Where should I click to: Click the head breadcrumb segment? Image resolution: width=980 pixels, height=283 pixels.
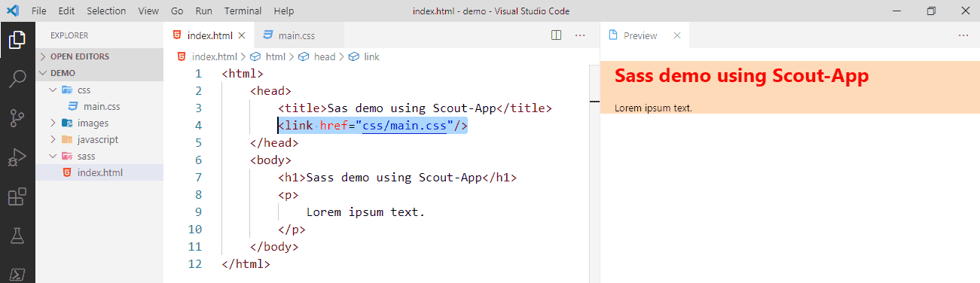325,56
